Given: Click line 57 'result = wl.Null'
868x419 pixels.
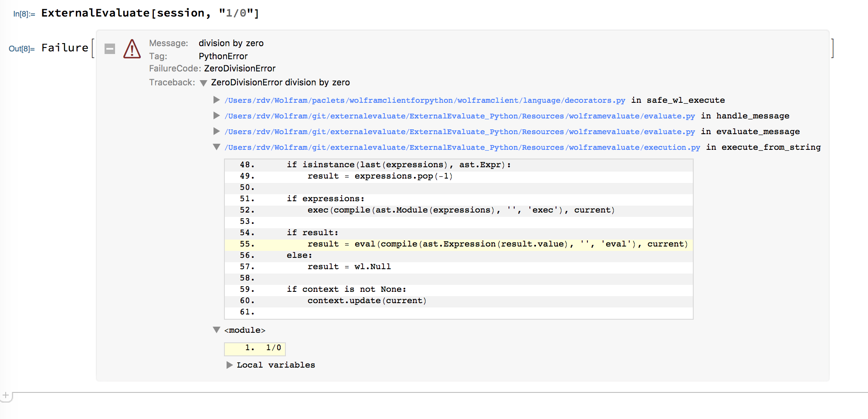Looking at the screenshot, I should click(x=349, y=267).
